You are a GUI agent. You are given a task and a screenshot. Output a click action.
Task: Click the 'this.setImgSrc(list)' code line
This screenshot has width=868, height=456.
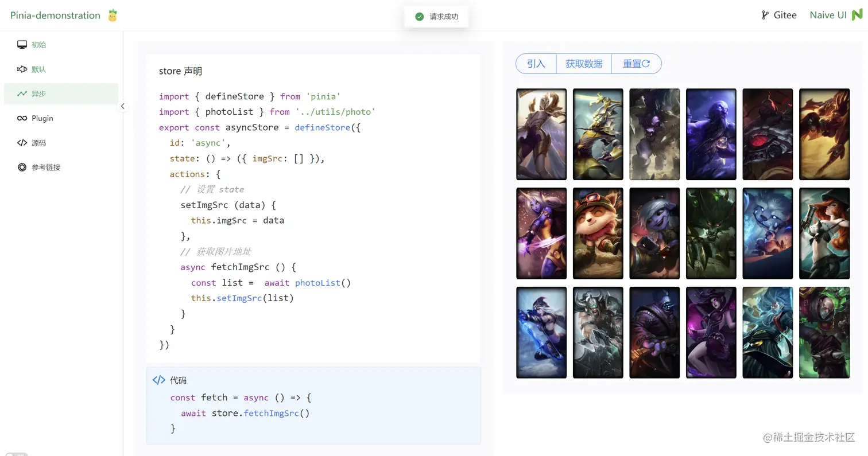[242, 298]
